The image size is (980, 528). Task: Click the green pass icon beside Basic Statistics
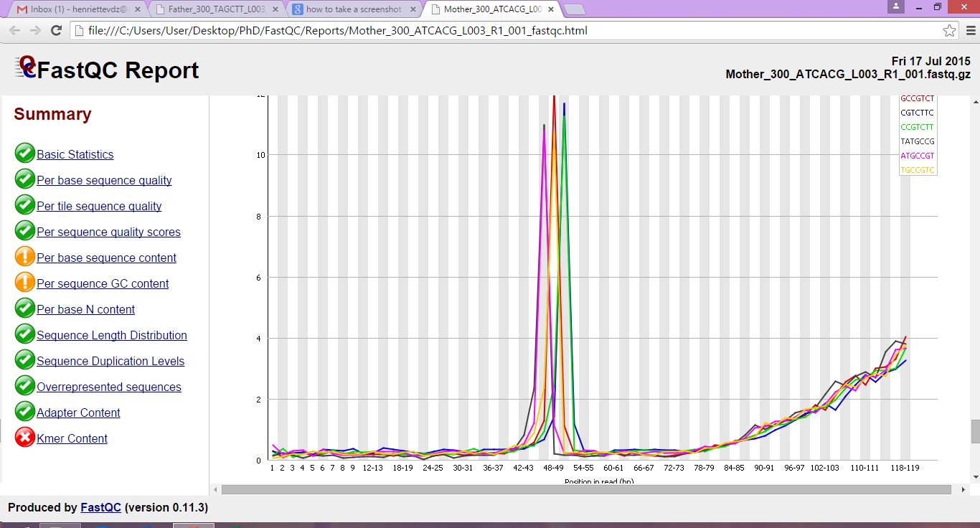click(x=25, y=154)
